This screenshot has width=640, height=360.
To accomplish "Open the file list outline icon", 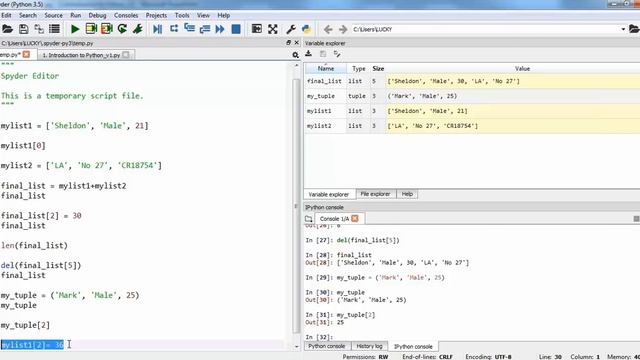I will pos(54,29).
